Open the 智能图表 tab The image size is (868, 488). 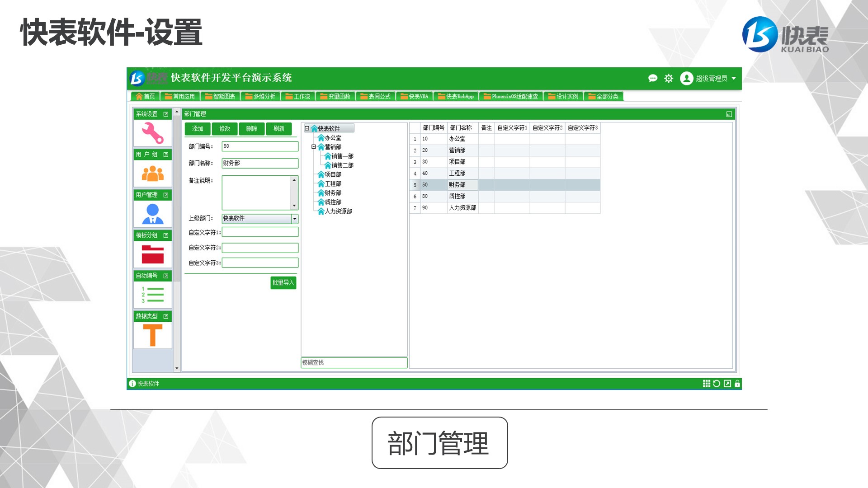pos(220,96)
